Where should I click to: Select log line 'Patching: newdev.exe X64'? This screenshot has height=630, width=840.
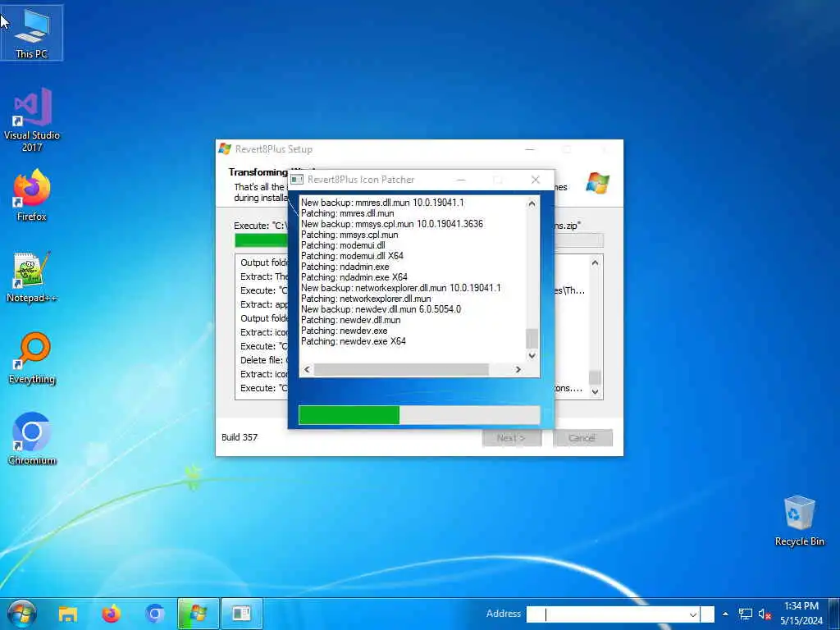[x=354, y=341]
